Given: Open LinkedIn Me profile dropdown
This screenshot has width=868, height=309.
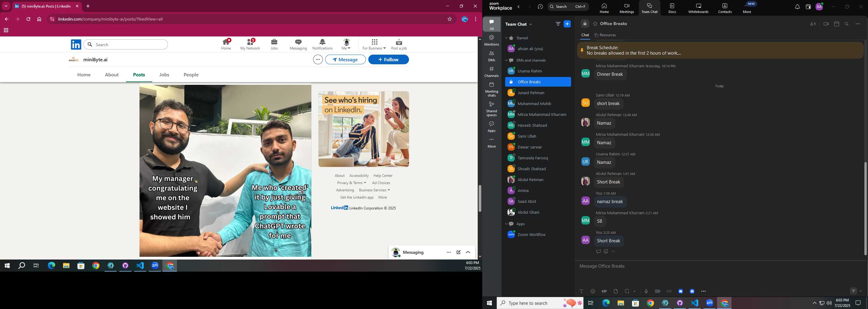Looking at the screenshot, I should tap(346, 45).
